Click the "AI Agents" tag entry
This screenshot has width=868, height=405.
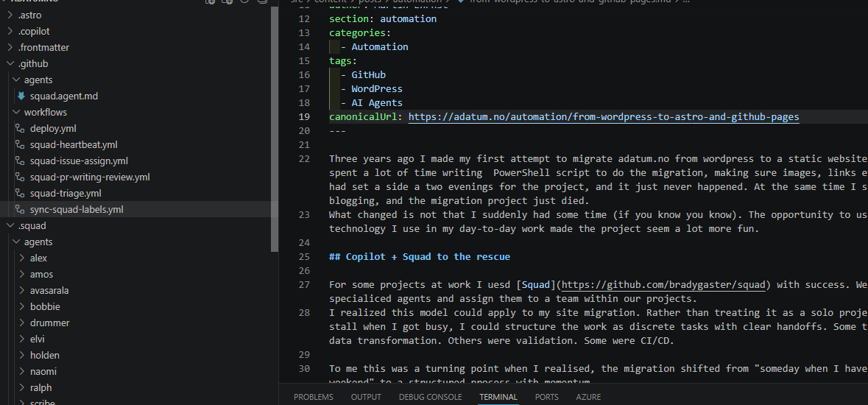377,102
